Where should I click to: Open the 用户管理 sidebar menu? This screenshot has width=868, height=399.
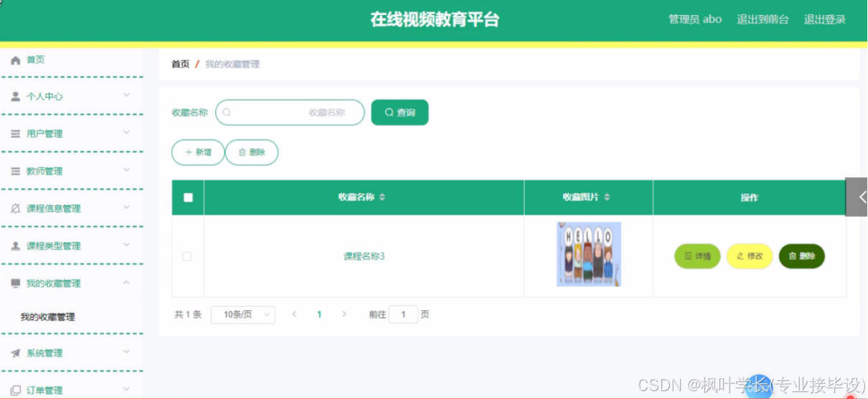pyautogui.click(x=72, y=133)
